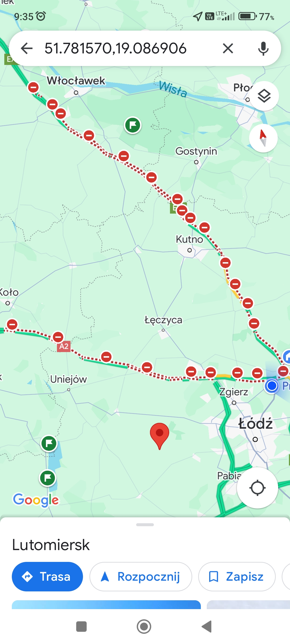Tap the Android recent apps button

click(x=81, y=627)
